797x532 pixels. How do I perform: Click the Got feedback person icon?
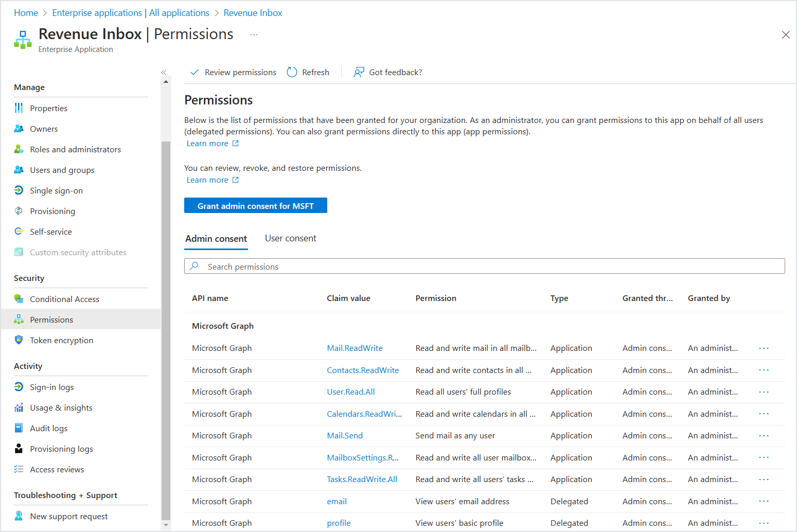[359, 72]
